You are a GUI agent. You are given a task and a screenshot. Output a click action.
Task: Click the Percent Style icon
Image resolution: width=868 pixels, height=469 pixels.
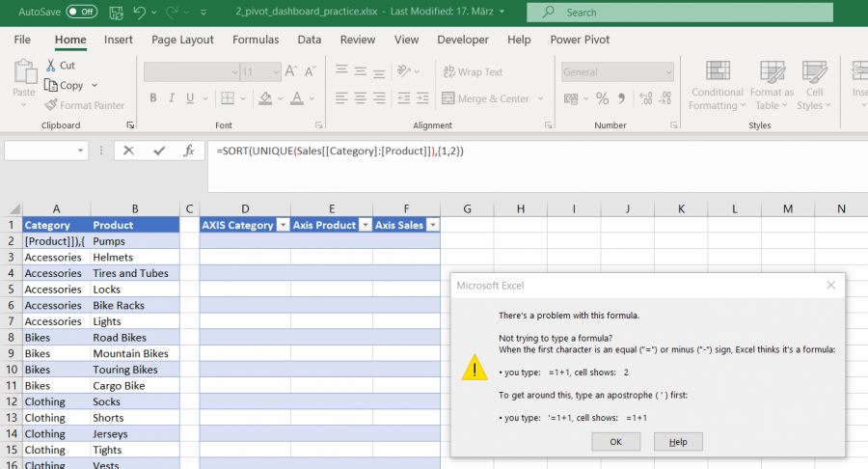pos(602,98)
